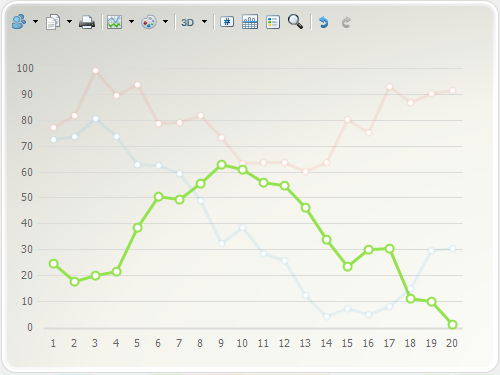Click green series point at x 5

137,228
